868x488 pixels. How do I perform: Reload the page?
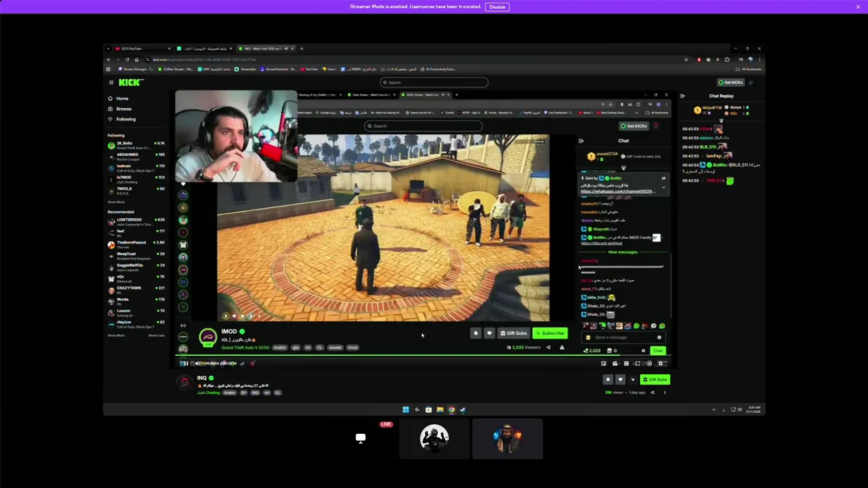click(127, 60)
